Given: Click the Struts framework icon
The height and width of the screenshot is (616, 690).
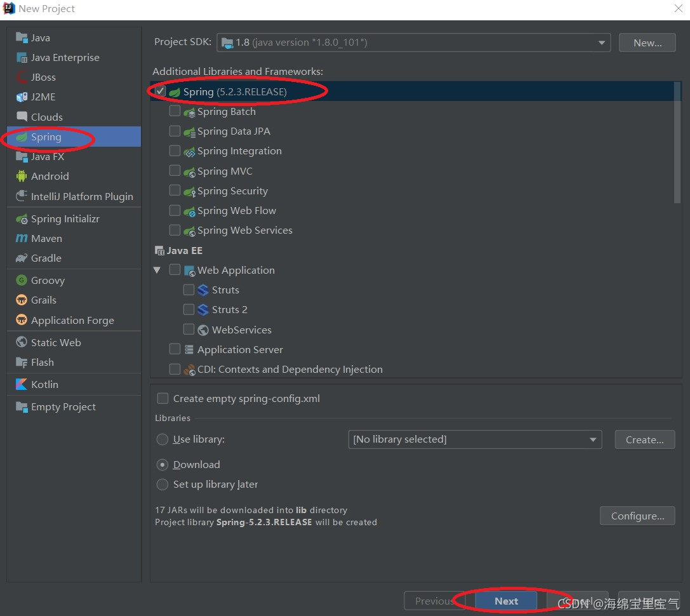Looking at the screenshot, I should 203,290.
